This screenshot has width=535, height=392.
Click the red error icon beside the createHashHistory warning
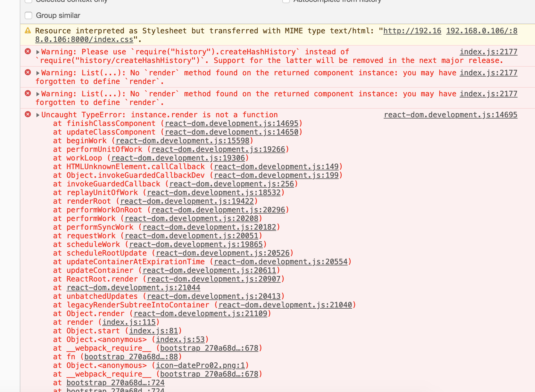click(27, 51)
